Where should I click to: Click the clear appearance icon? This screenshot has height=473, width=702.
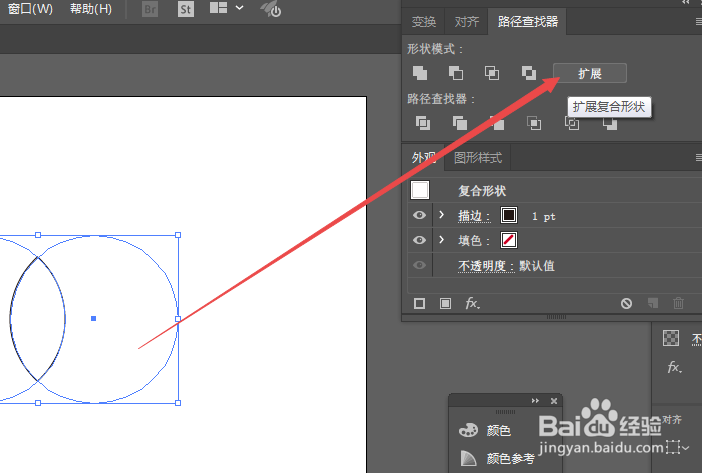tap(626, 303)
